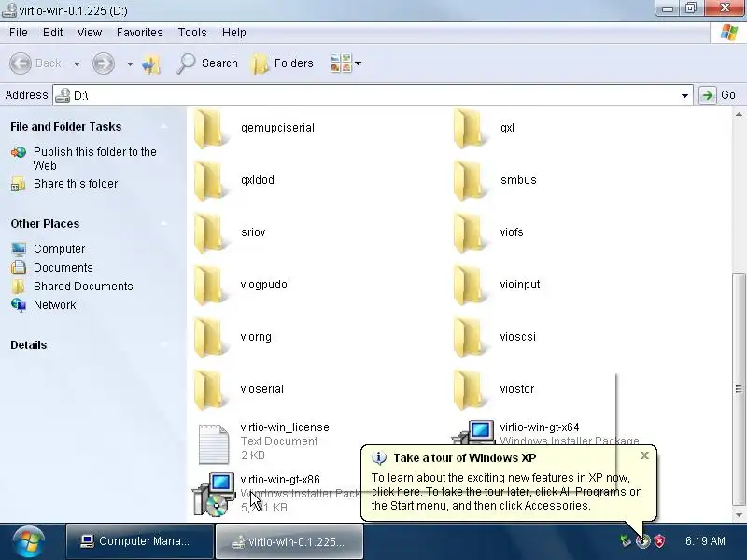Image resolution: width=747 pixels, height=560 pixels.
Task: Go up one folder level icon
Action: 151,63
